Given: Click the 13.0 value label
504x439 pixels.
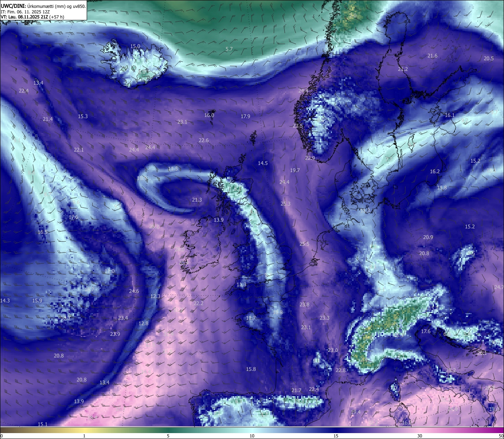Looking at the screenshot, I should [x=495, y=409].
